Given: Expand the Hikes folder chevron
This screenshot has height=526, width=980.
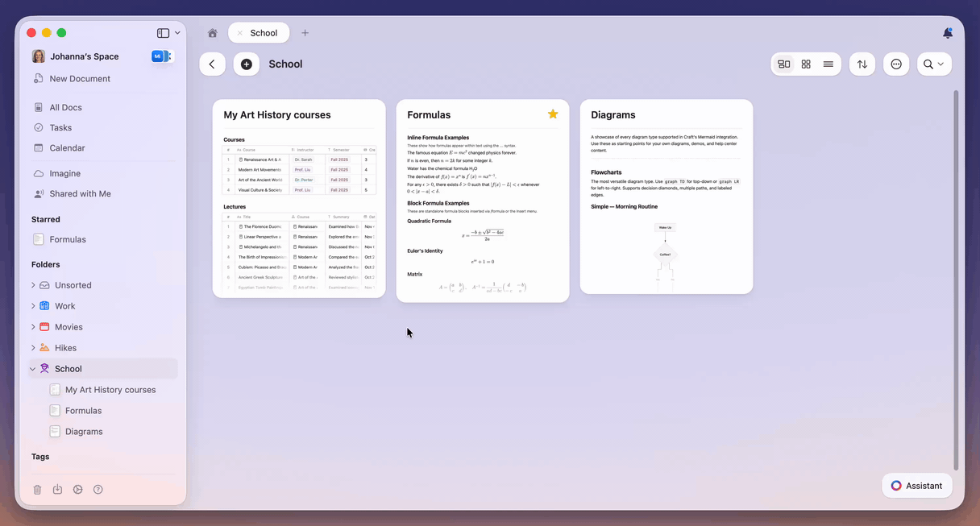Looking at the screenshot, I should tap(33, 348).
